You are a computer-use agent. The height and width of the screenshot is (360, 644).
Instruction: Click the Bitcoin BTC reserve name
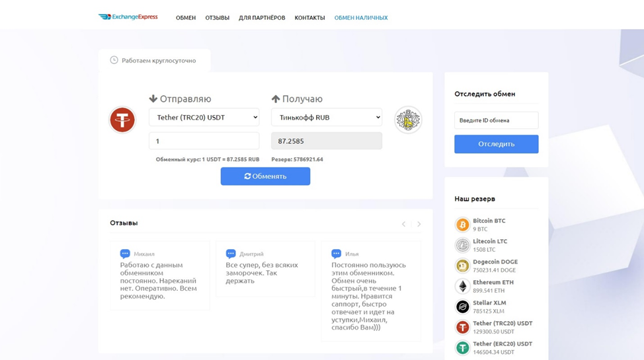pyautogui.click(x=489, y=221)
